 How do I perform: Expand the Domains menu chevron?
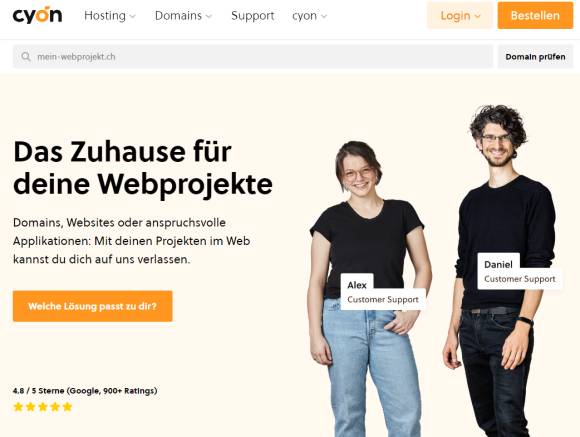pos(209,16)
